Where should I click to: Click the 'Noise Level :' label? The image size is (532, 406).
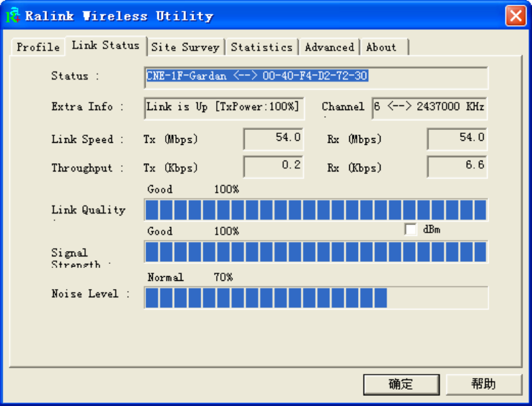click(90, 294)
